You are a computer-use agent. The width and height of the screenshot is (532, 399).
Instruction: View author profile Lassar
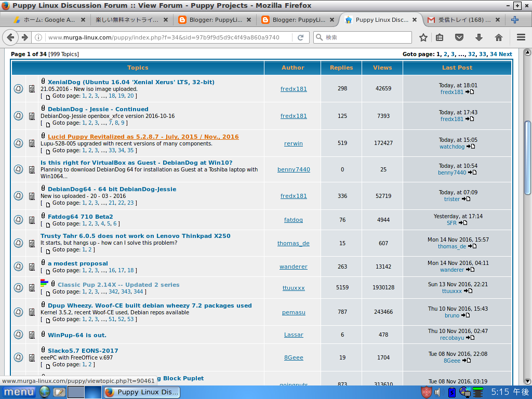[x=294, y=335]
